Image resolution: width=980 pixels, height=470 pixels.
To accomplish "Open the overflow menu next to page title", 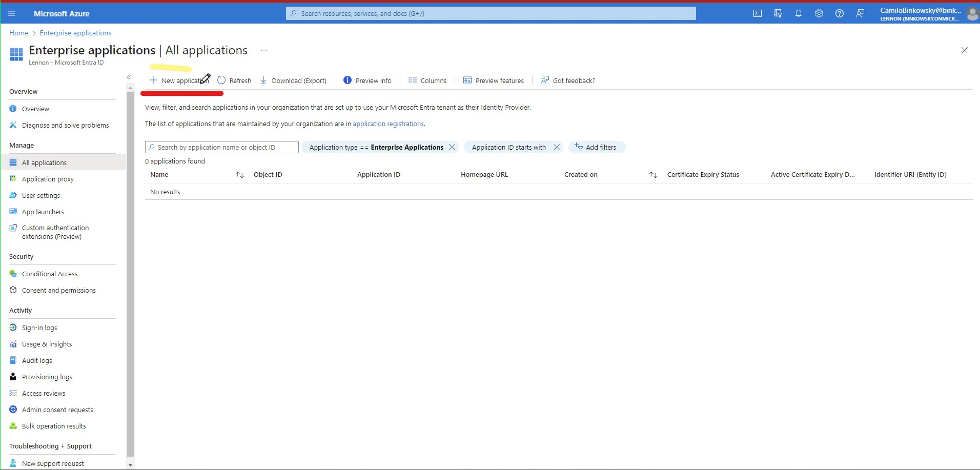I will [263, 50].
